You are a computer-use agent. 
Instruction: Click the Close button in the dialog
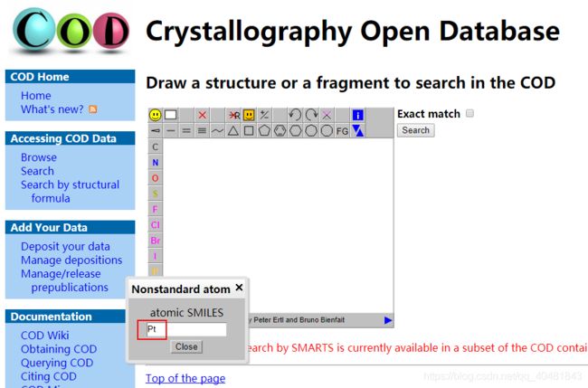pyautogui.click(x=186, y=346)
